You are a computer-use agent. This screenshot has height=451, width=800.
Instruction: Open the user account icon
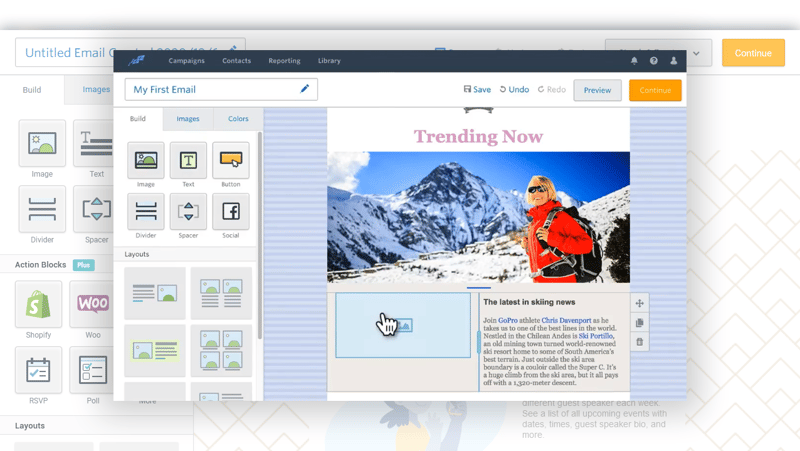click(x=673, y=61)
